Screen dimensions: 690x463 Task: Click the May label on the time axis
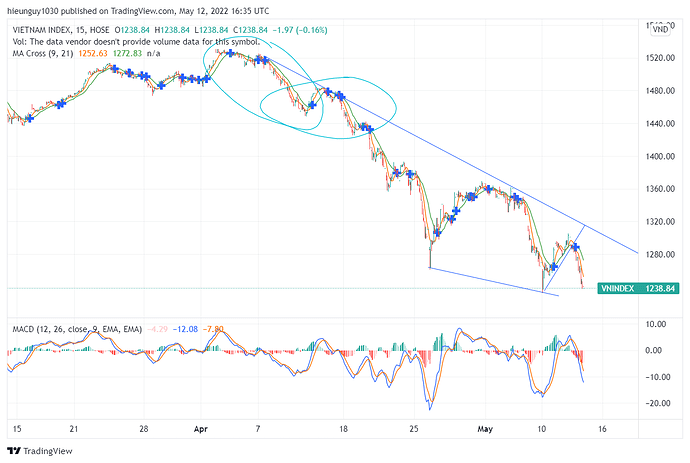point(485,429)
